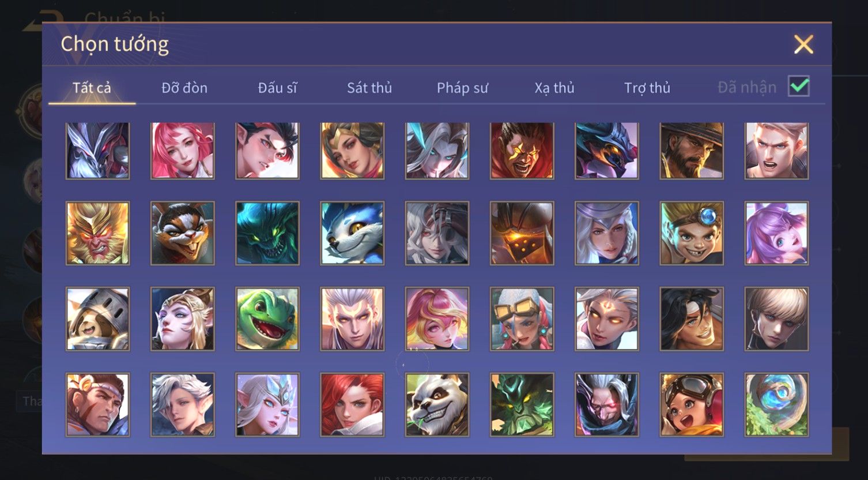Show the Pháp sư hero category

(x=462, y=88)
